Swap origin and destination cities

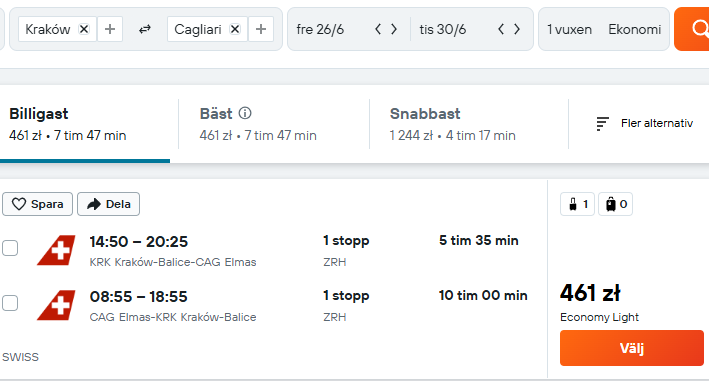(145, 29)
